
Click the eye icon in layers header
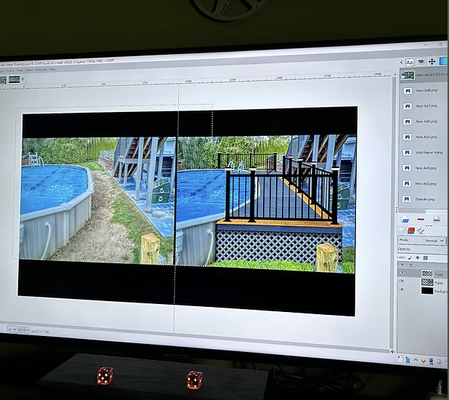point(402,265)
